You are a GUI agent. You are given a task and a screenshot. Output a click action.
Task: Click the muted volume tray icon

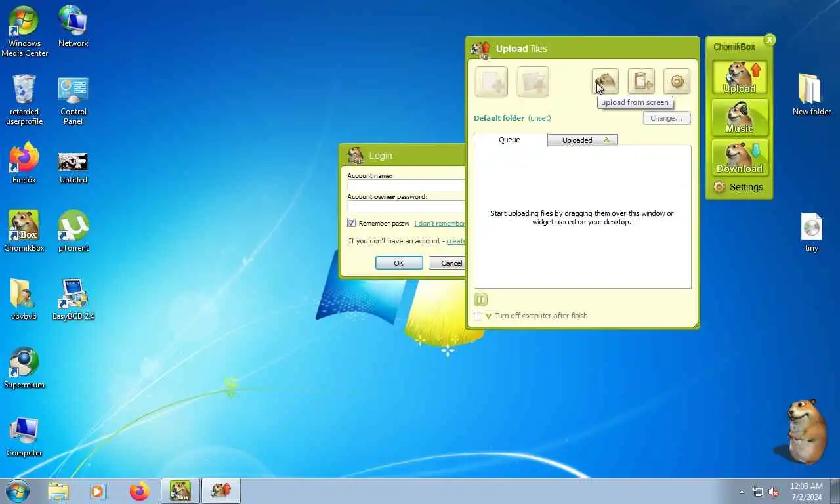pyautogui.click(x=774, y=492)
